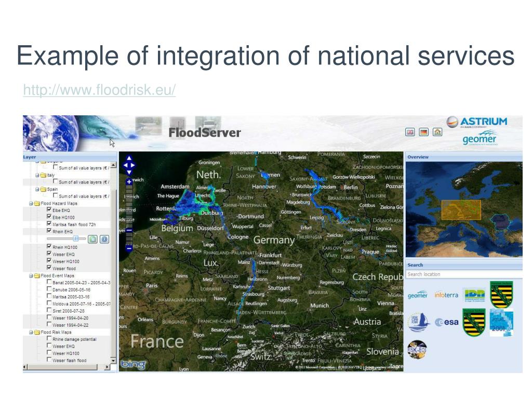Pan the map left with the arrow
This screenshot has width=532, height=399.
click(x=125, y=166)
